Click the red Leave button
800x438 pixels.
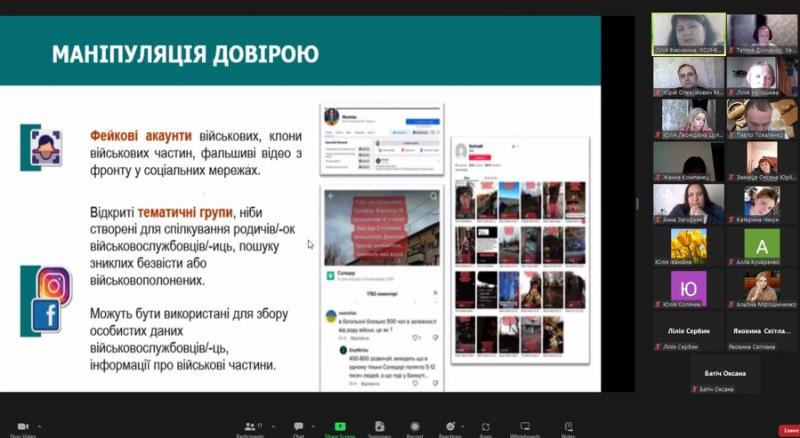(789, 431)
